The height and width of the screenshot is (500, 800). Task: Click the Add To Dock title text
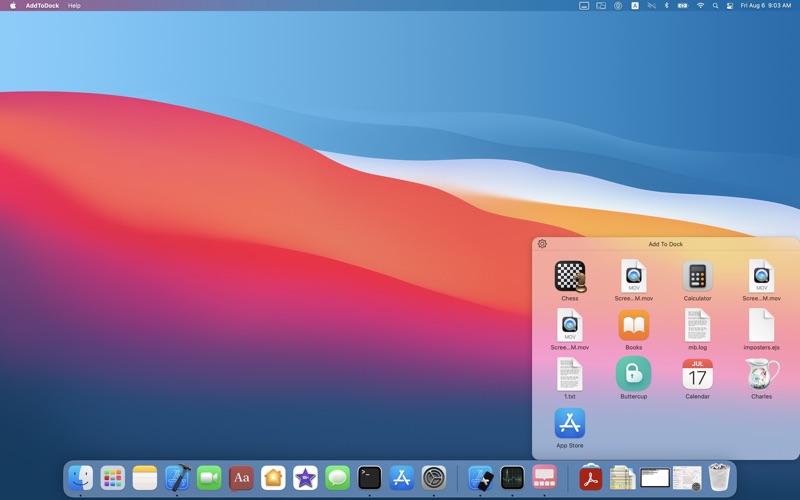point(665,244)
